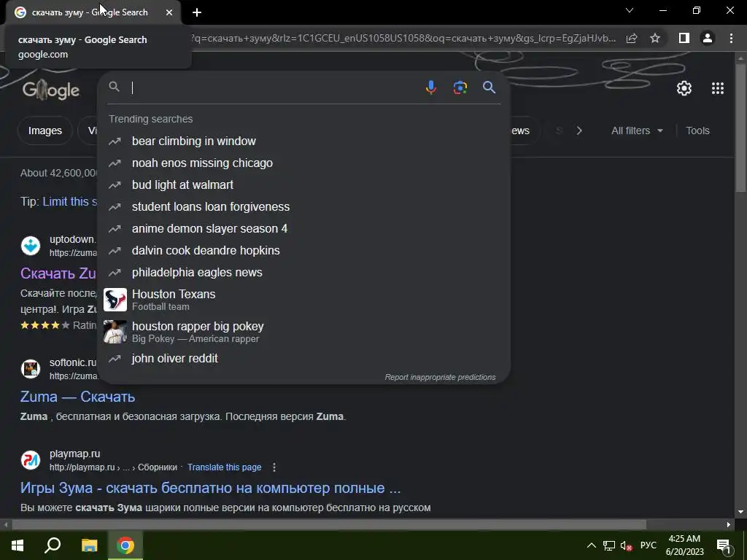Open the tab search chevron
The height and width of the screenshot is (560, 747).
tap(630, 10)
